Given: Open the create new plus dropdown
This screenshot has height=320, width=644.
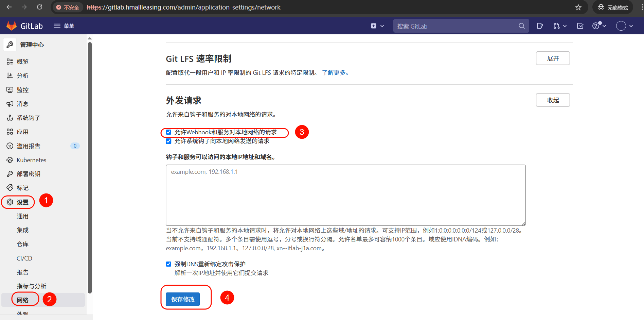Looking at the screenshot, I should [x=377, y=26].
